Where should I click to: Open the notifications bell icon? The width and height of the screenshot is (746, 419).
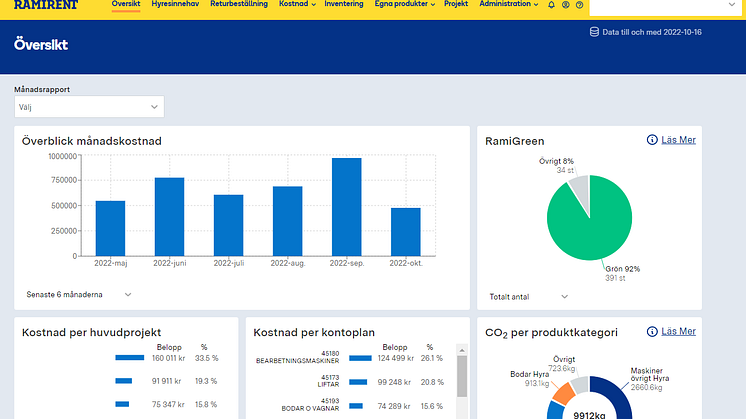[x=551, y=5]
